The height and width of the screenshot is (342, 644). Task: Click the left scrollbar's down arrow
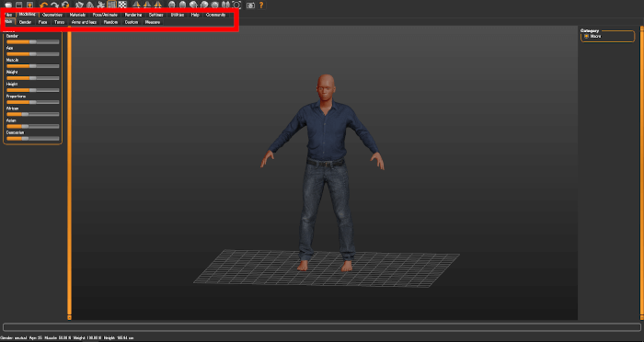(69, 317)
